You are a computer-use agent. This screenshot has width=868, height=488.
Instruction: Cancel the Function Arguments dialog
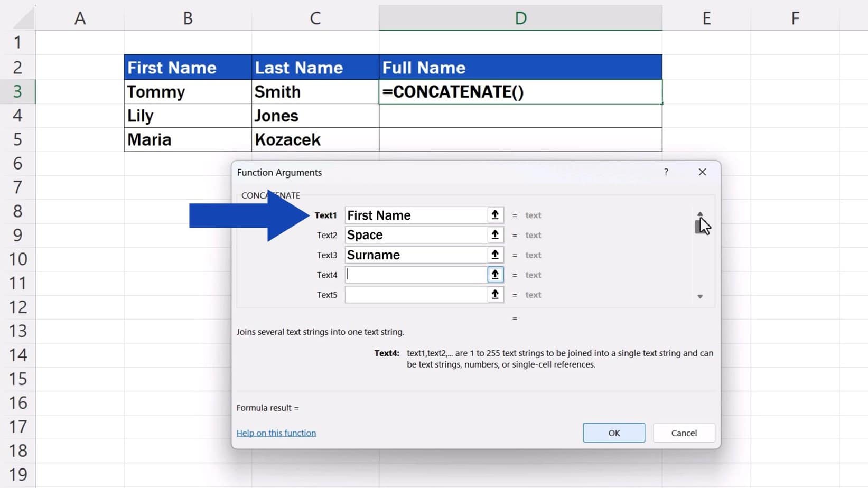point(684,433)
